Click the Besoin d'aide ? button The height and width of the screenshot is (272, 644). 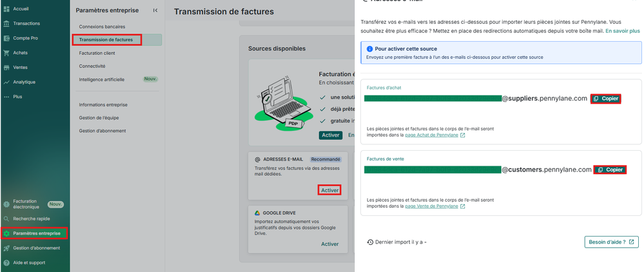(x=611, y=242)
